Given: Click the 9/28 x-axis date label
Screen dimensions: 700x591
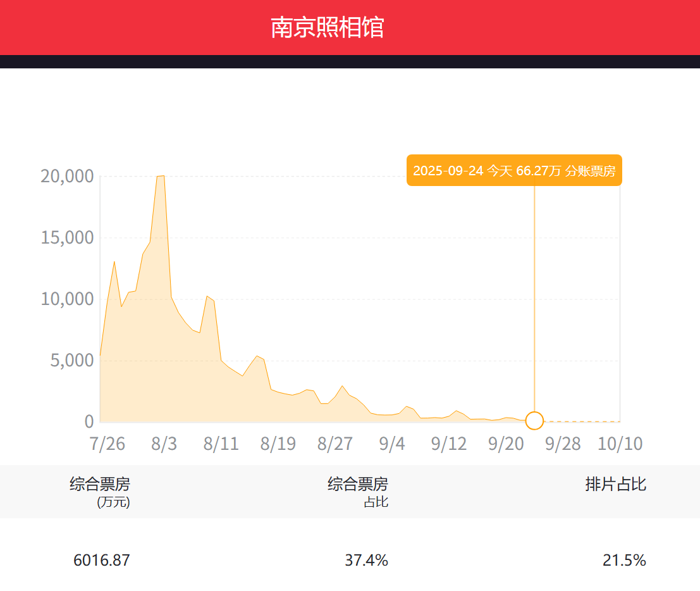Looking at the screenshot, I should [x=563, y=444].
